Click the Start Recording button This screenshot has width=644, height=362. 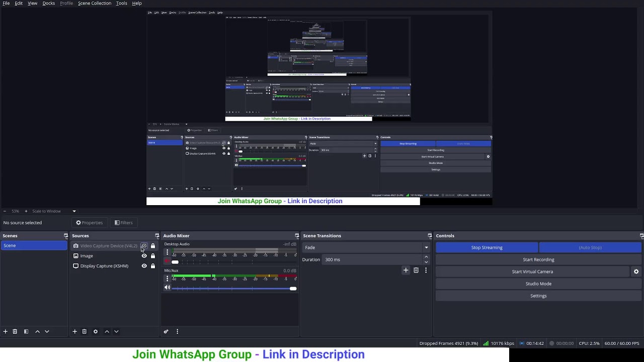(538, 259)
